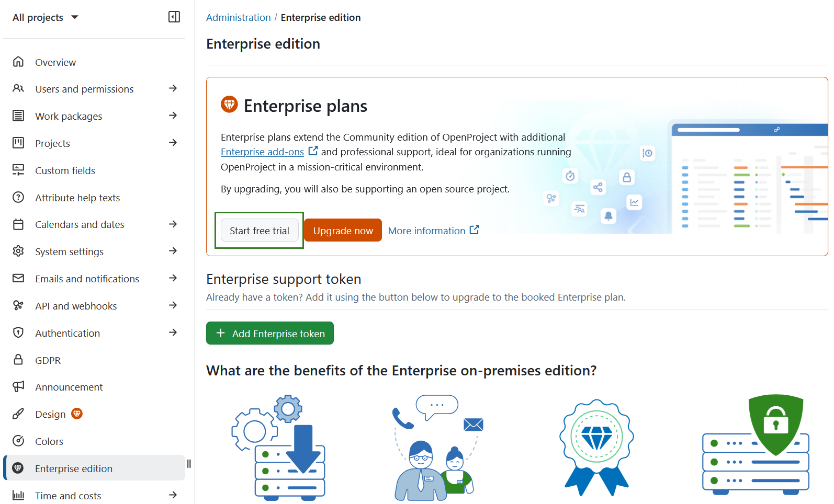This screenshot has height=504, width=834.
Task: Collapse the sidebar using the panel icon
Action: [x=174, y=16]
